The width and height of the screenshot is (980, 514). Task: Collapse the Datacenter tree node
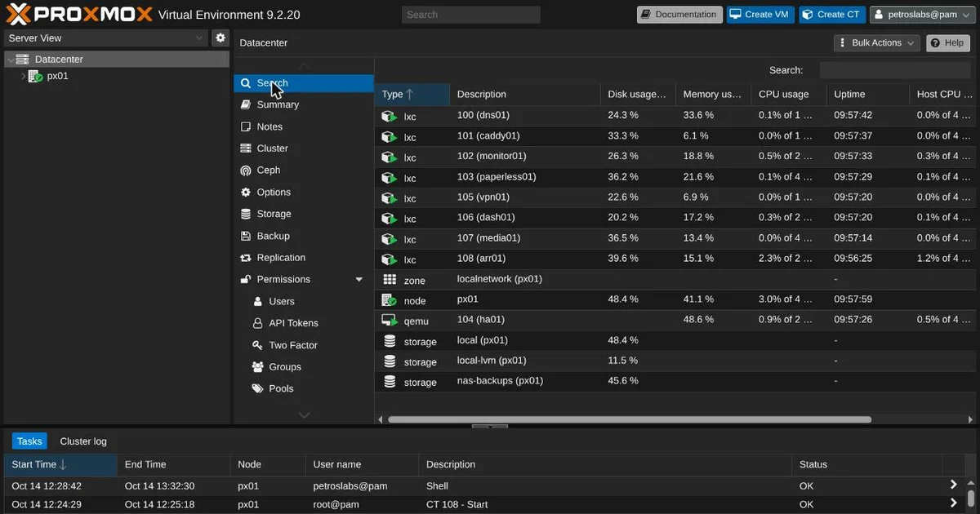[10, 60]
